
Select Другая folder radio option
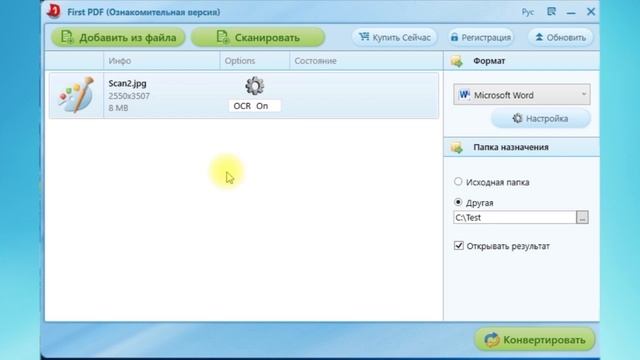(x=458, y=202)
